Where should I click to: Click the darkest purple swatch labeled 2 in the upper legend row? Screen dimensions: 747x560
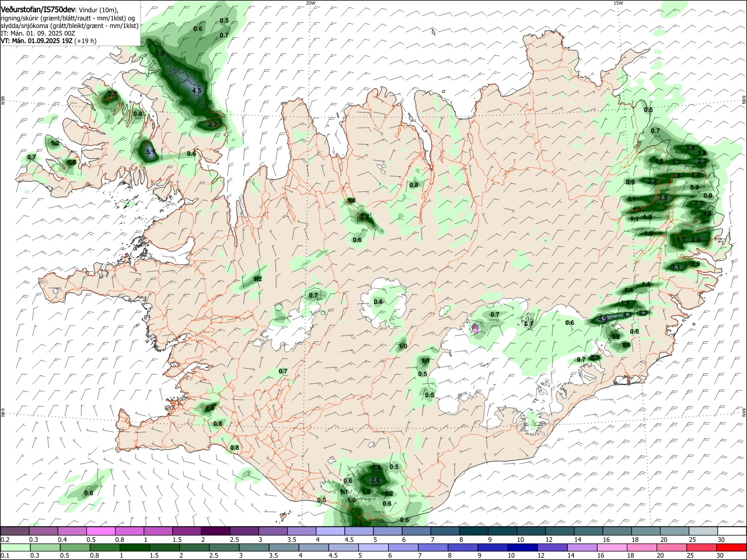[215, 531]
